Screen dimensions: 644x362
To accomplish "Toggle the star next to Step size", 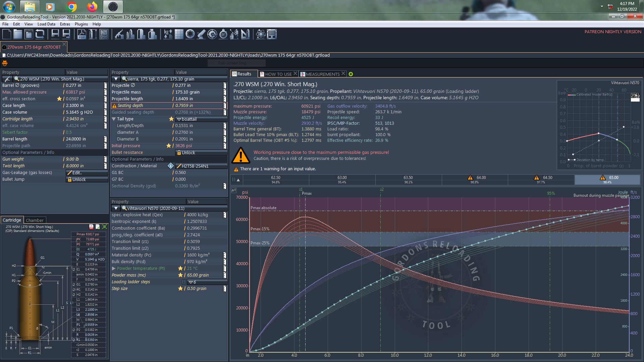I will pyautogui.click(x=180, y=289).
